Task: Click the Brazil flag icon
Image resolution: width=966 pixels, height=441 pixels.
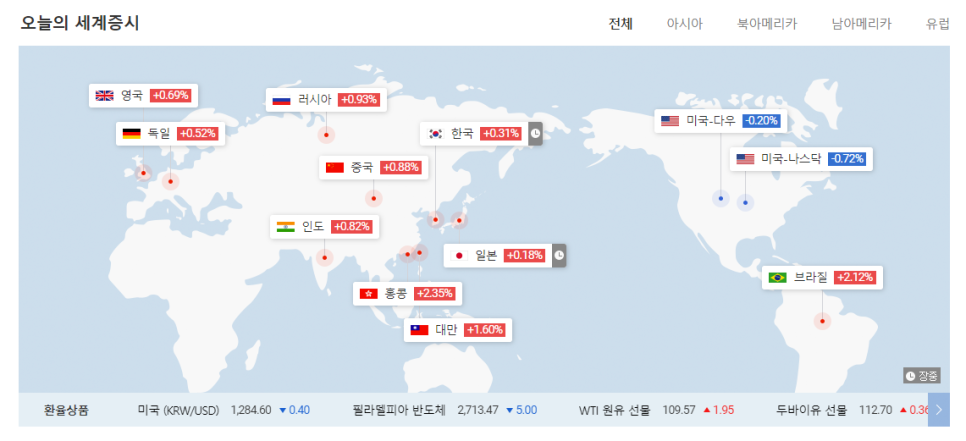Action: pos(777,278)
